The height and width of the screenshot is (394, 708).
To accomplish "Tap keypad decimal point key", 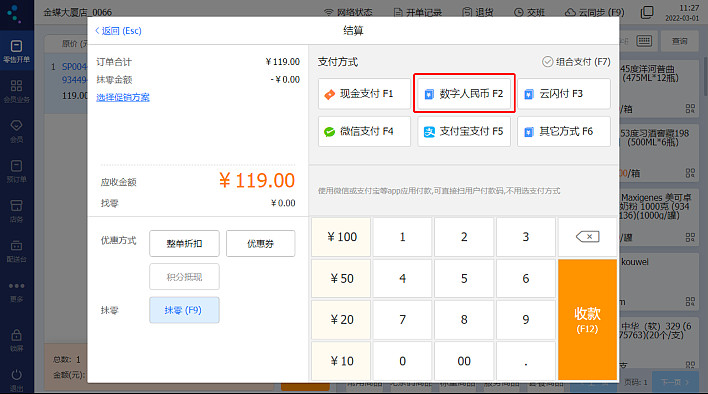I will coord(526,361).
